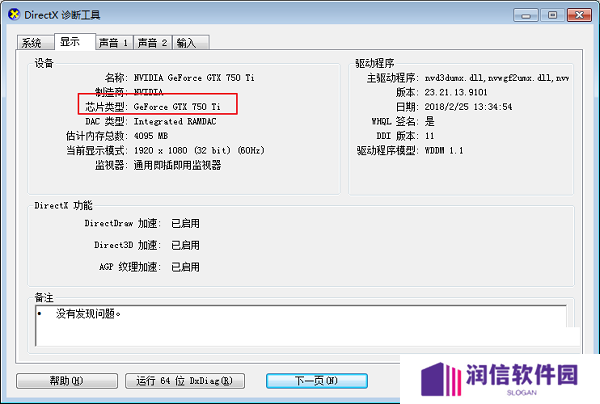Open the 声音 1 tab
This screenshot has height=404, width=600.
tap(114, 42)
